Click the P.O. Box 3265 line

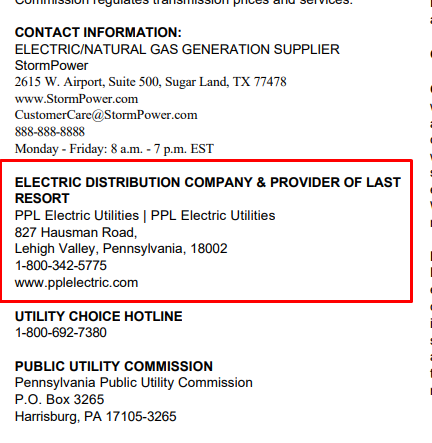(x=60, y=400)
